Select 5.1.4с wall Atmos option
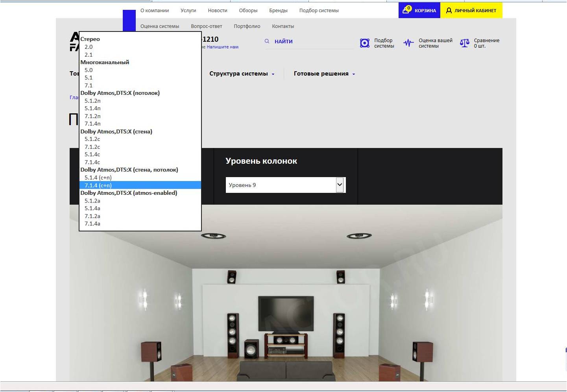The width and height of the screenshot is (567, 392). [x=140, y=154]
